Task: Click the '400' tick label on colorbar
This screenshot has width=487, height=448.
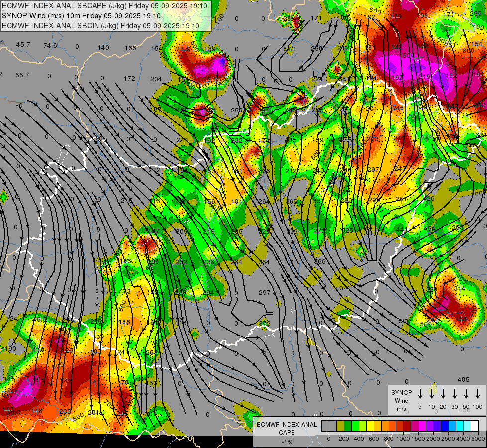Action: pyautogui.click(x=359, y=439)
